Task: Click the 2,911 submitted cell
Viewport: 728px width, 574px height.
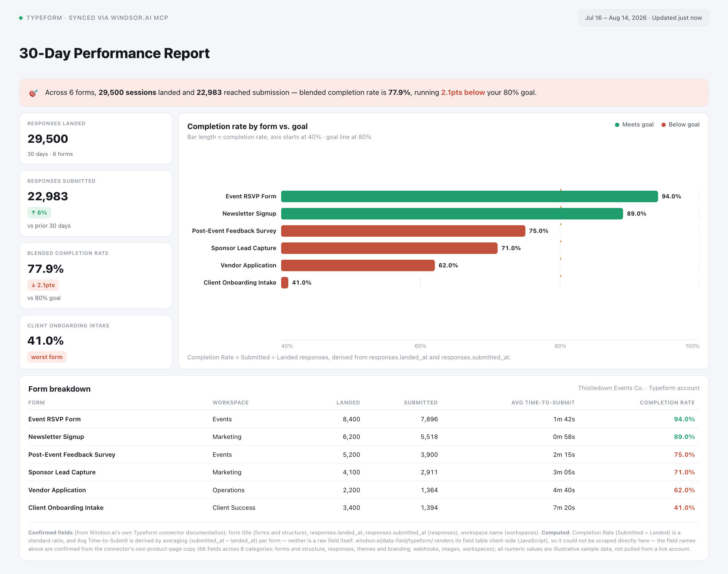Action: pos(429,472)
